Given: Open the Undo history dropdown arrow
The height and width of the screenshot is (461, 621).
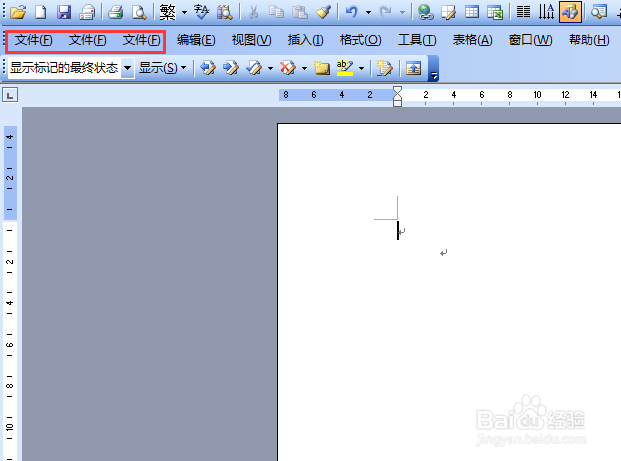Looking at the screenshot, I should (x=368, y=13).
